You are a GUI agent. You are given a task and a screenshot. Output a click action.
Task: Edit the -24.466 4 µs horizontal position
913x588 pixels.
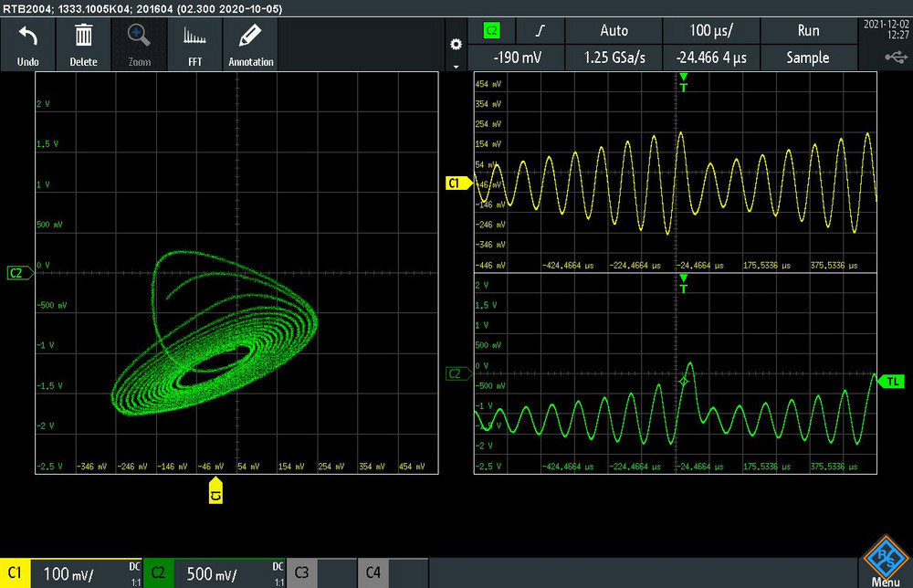tap(711, 58)
